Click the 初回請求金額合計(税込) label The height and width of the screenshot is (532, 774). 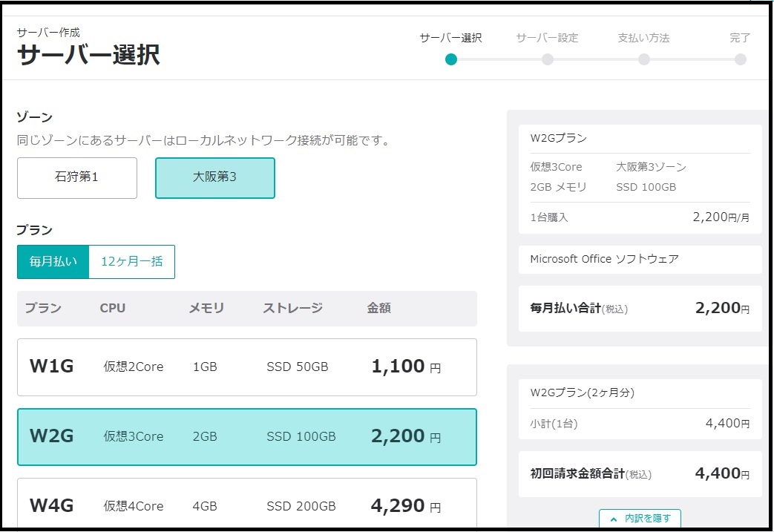tap(591, 474)
